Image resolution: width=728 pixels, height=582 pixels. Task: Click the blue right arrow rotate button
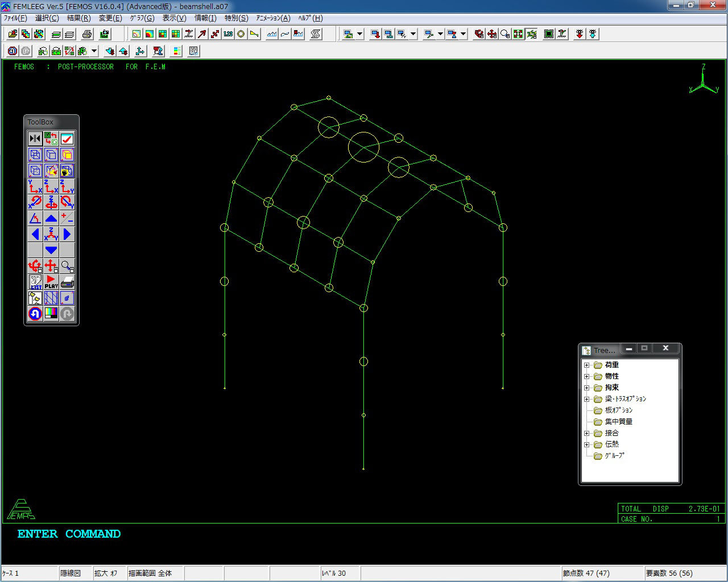67,234
